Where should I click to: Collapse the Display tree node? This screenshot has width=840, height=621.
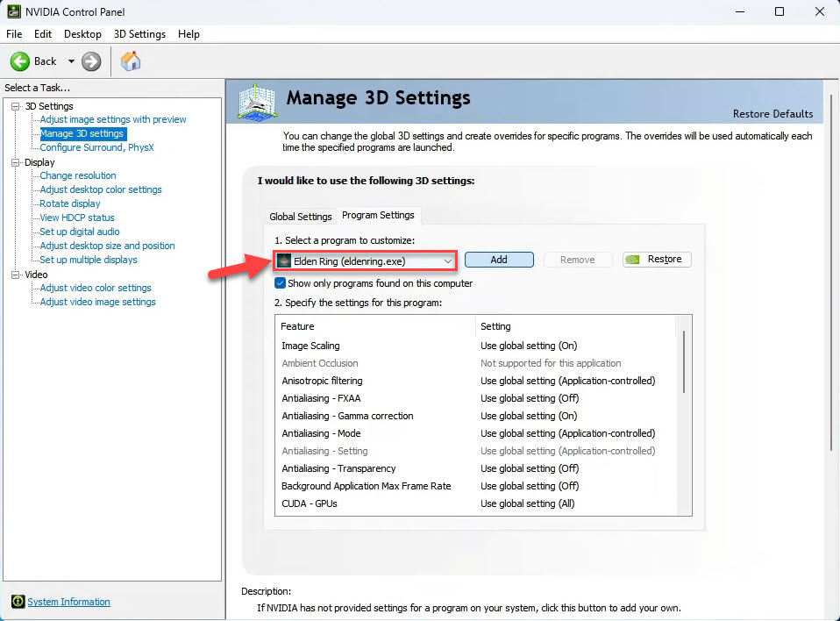point(15,162)
